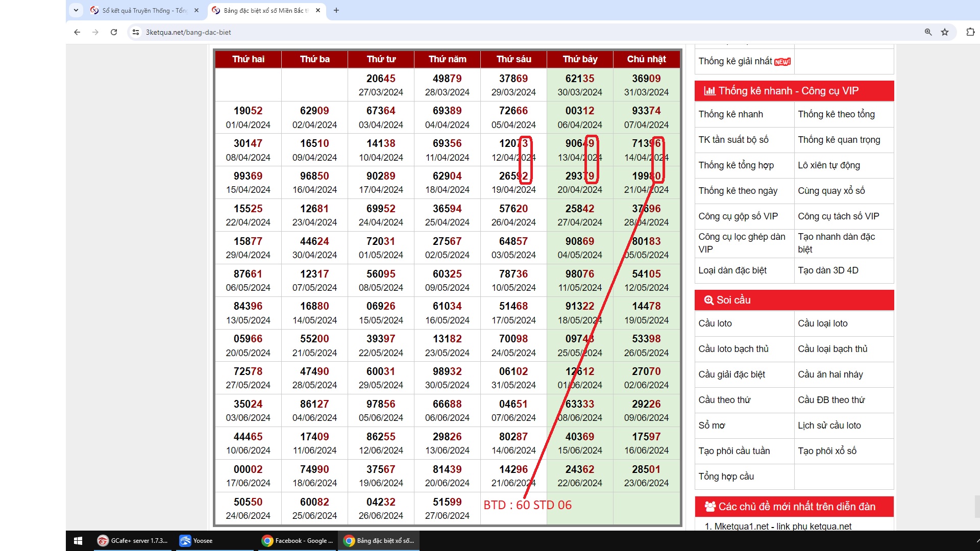Image resolution: width=980 pixels, height=551 pixels.
Task: Open Mketqua1.net forum topic link
Action: (782, 526)
